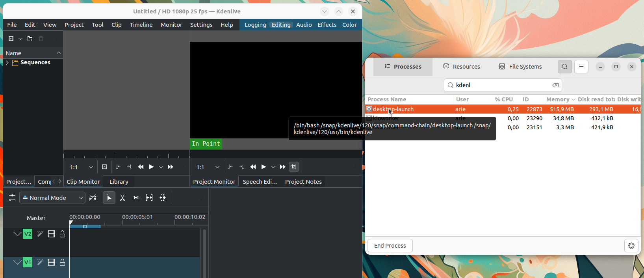Toggle edit mode in the Project Monitor toolbar
Screen dimensions: 644x278
point(294,167)
